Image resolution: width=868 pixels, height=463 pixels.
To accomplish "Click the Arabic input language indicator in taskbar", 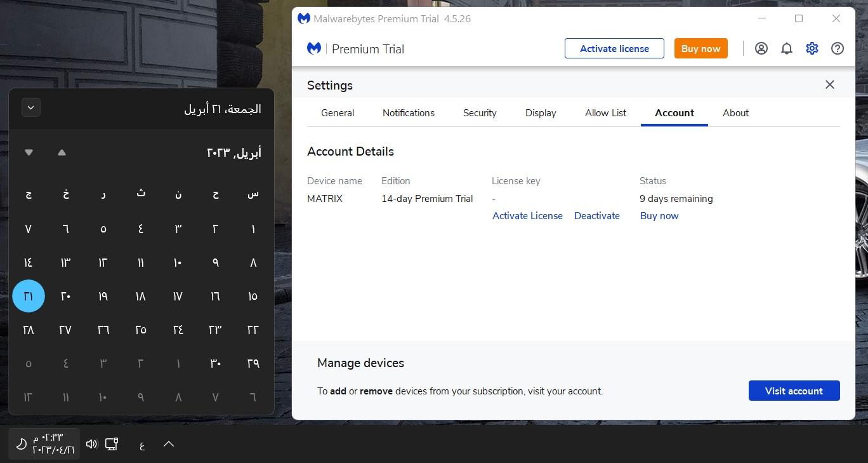I will (x=141, y=445).
